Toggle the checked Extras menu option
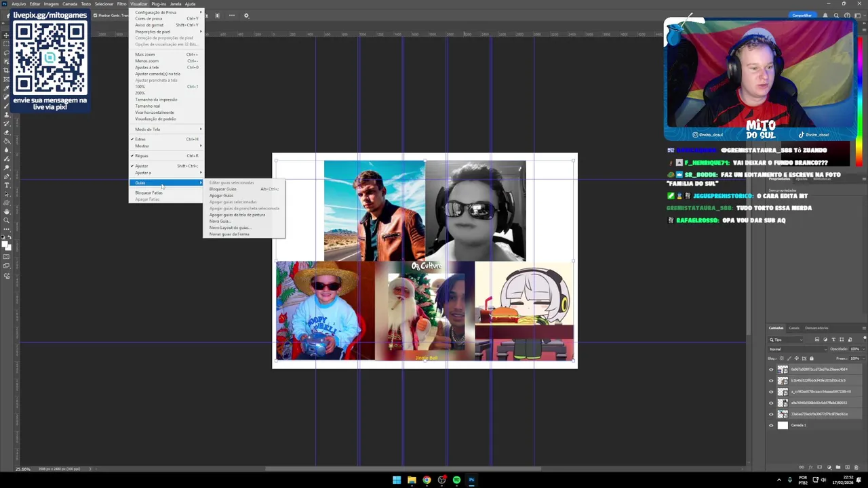 [x=165, y=139]
